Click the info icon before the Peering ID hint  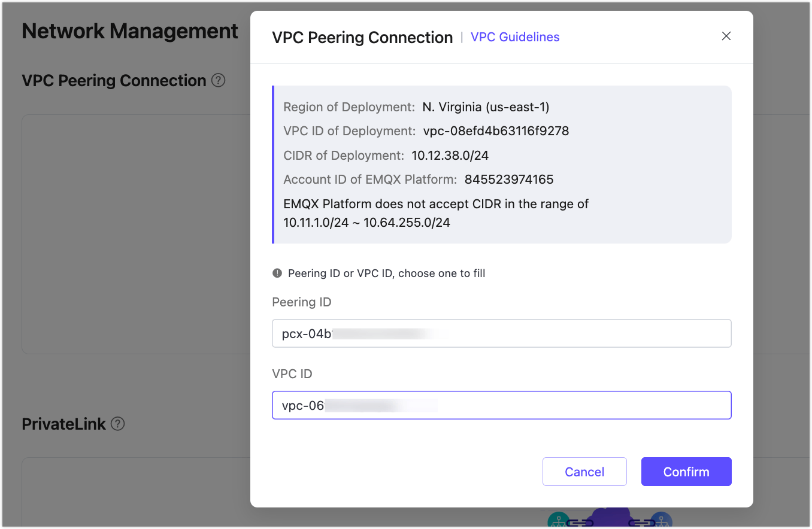277,273
